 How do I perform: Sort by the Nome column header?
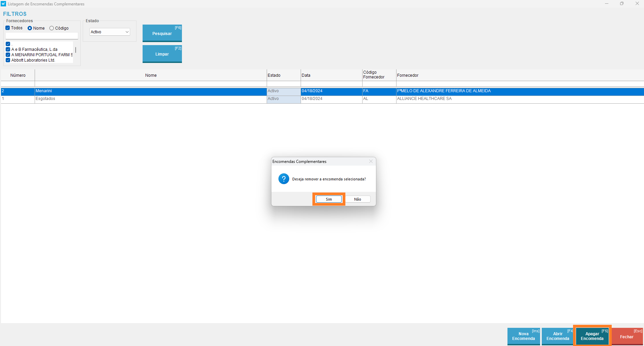coord(151,75)
